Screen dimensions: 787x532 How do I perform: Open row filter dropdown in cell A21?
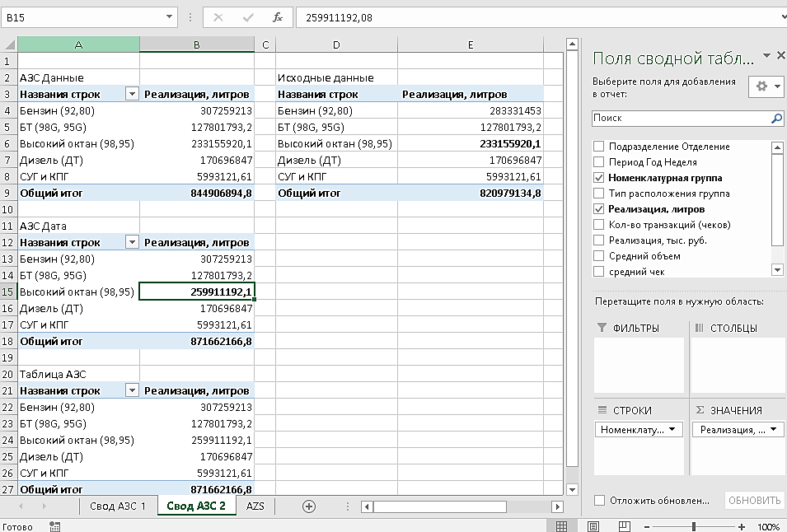pyautogui.click(x=132, y=390)
